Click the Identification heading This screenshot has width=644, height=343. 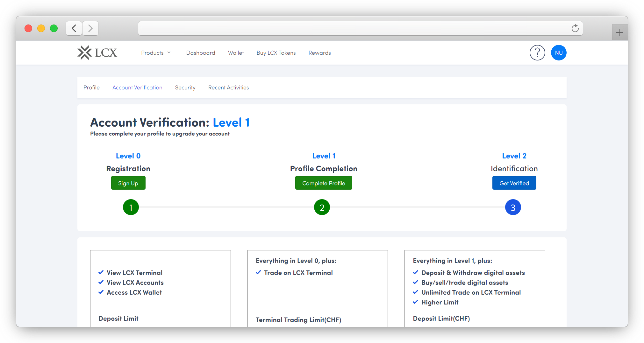514,169
